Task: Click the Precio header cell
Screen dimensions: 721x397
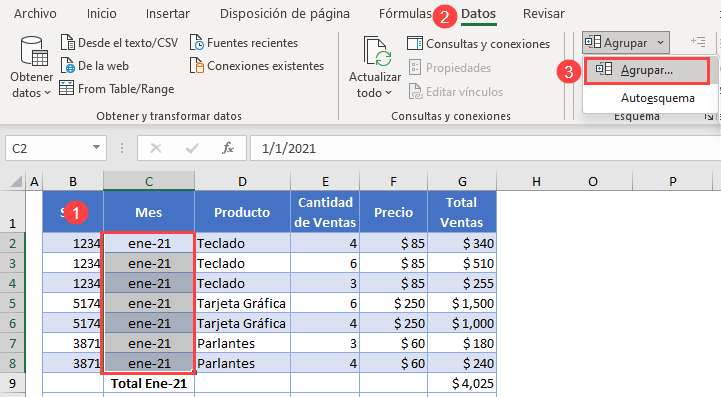Action: point(394,212)
